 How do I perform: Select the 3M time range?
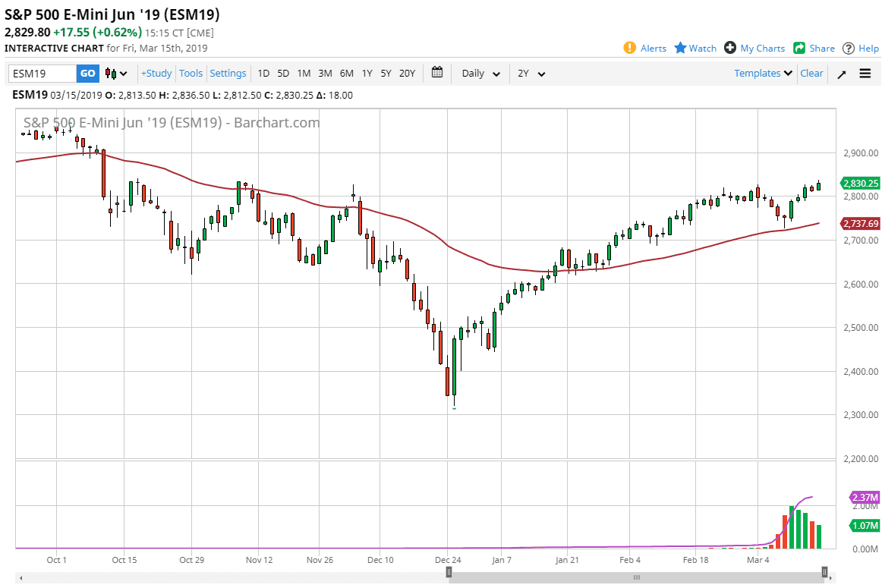click(325, 73)
